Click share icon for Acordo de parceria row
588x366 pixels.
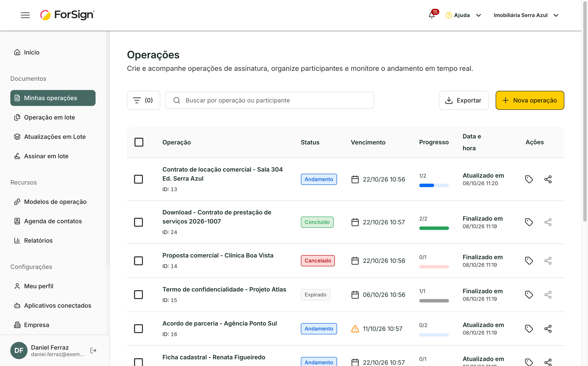click(548, 329)
